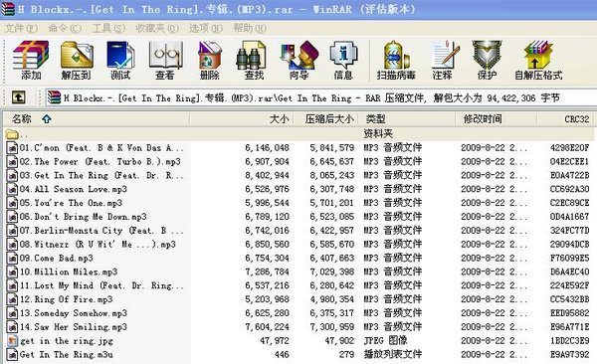Sort by the 大小 column header

[x=242, y=119]
